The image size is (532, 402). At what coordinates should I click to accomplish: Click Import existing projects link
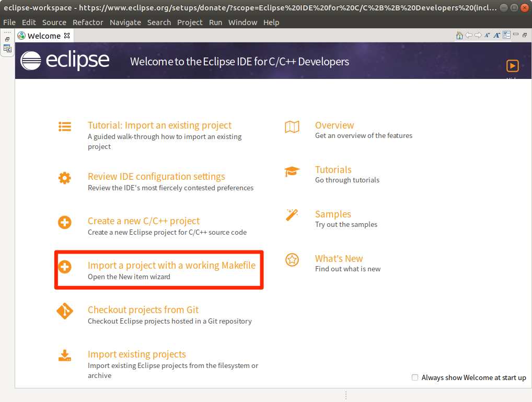pos(137,354)
